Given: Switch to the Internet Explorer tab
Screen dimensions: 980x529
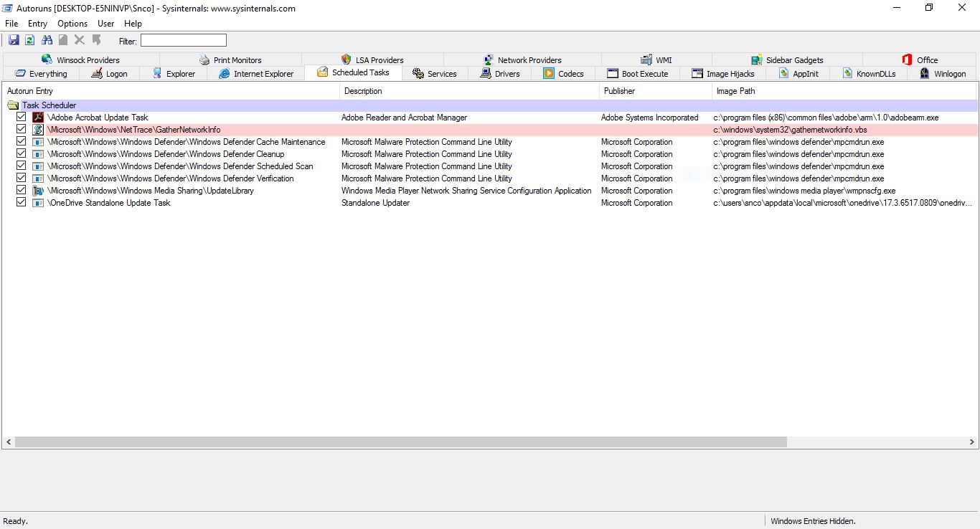Looking at the screenshot, I should [x=256, y=73].
